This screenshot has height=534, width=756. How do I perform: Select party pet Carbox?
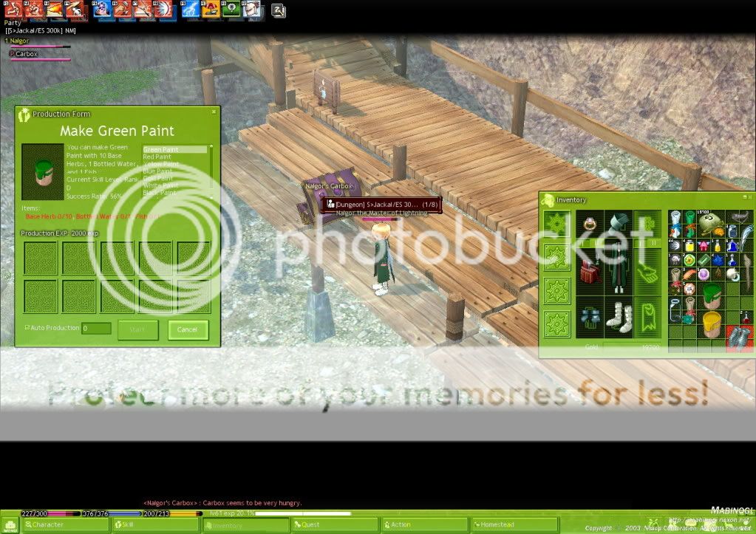(x=26, y=54)
